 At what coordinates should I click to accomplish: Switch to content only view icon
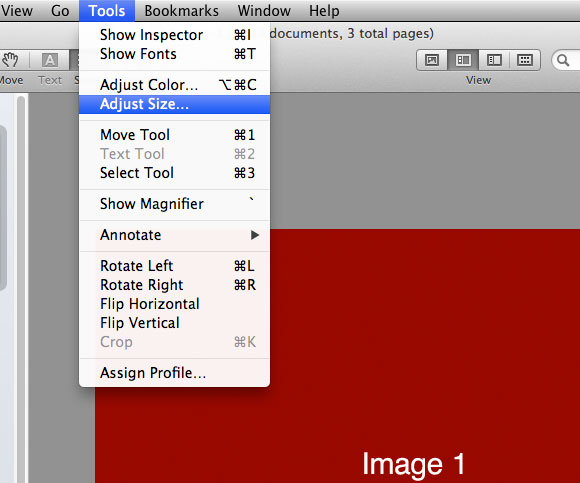coord(432,60)
